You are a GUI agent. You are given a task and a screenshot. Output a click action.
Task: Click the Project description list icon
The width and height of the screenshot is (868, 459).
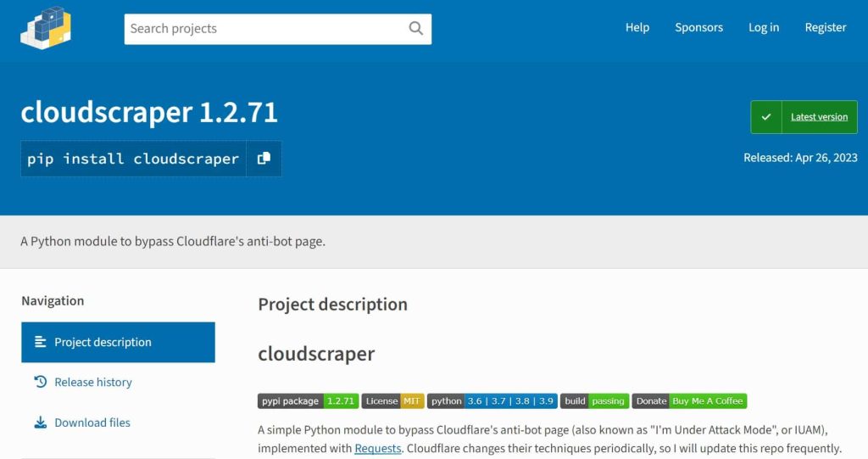click(41, 342)
